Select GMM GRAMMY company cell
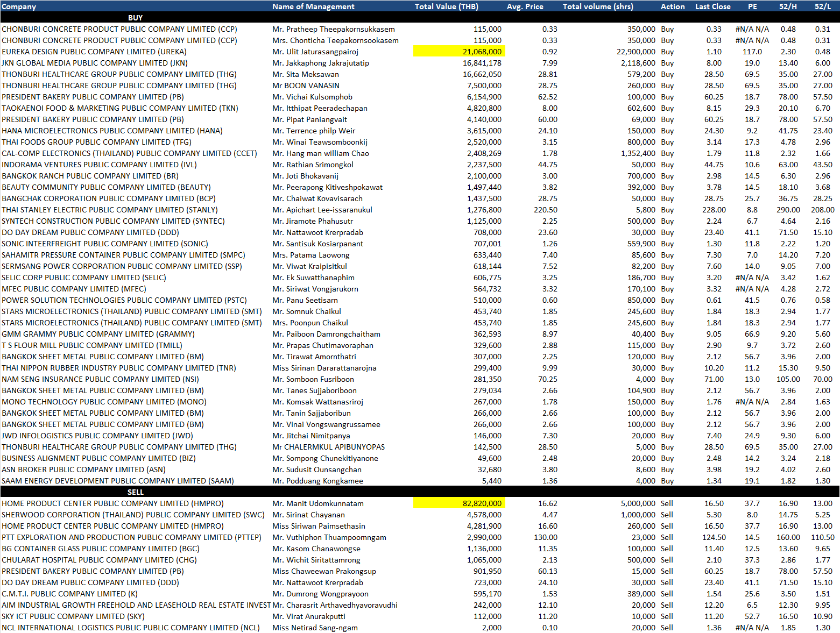The height and width of the screenshot is (633, 840). coord(98,334)
